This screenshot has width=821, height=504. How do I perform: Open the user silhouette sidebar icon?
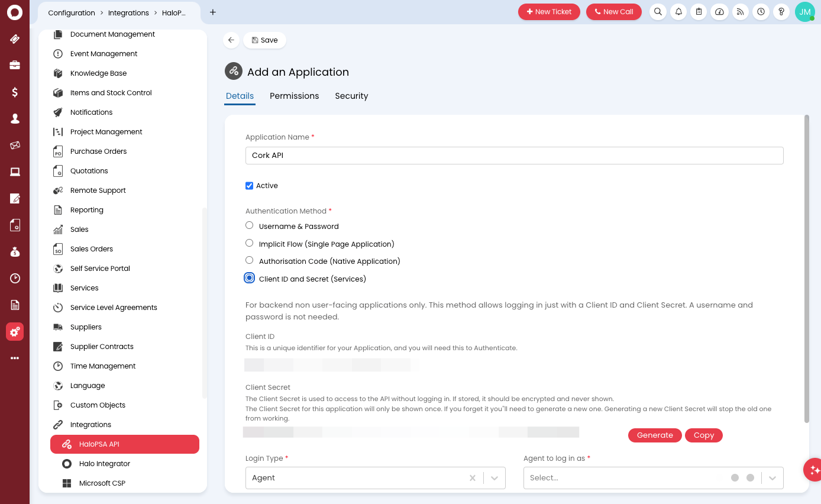coord(15,118)
